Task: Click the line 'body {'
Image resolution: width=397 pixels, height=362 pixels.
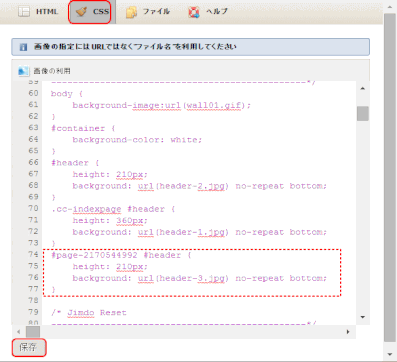Action: 67,94
